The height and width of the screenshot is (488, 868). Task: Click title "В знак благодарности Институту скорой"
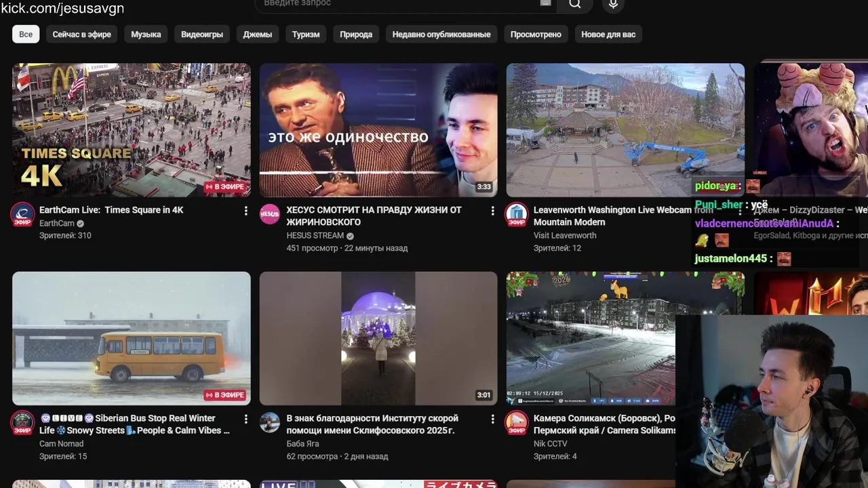point(372,424)
